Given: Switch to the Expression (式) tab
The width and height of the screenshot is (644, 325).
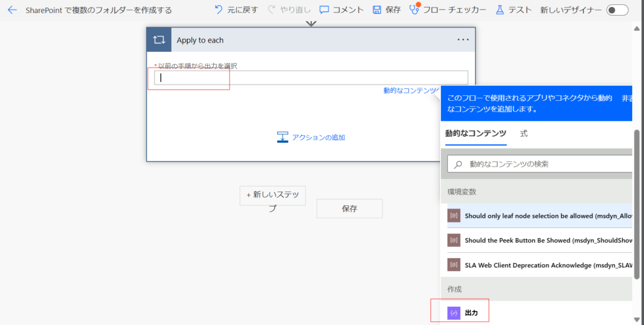Looking at the screenshot, I should pyautogui.click(x=524, y=133).
